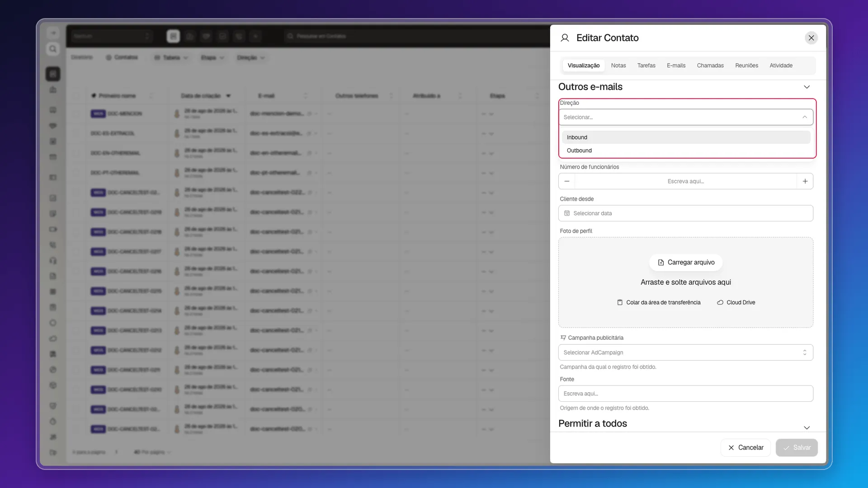Switch to the Notas tab
The width and height of the screenshot is (868, 488).
tap(618, 66)
